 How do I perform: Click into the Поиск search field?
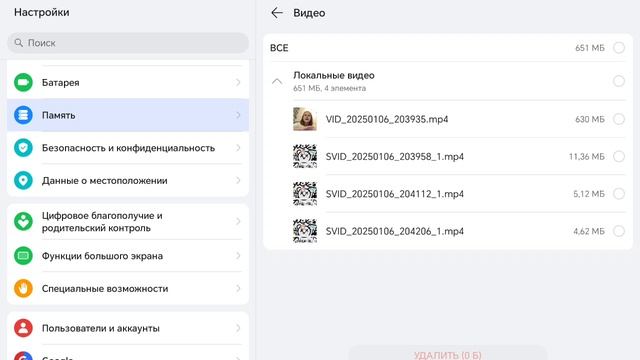pyautogui.click(x=128, y=43)
